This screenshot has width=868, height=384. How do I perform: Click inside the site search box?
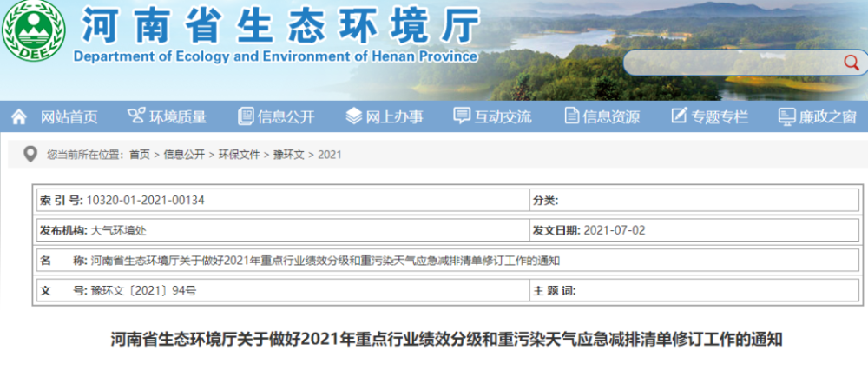coord(729,63)
